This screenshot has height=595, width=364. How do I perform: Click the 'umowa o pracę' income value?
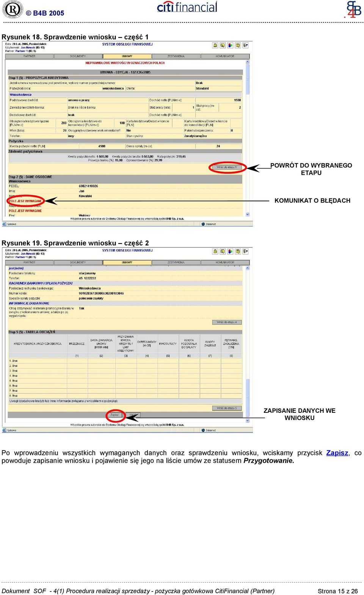(79, 100)
